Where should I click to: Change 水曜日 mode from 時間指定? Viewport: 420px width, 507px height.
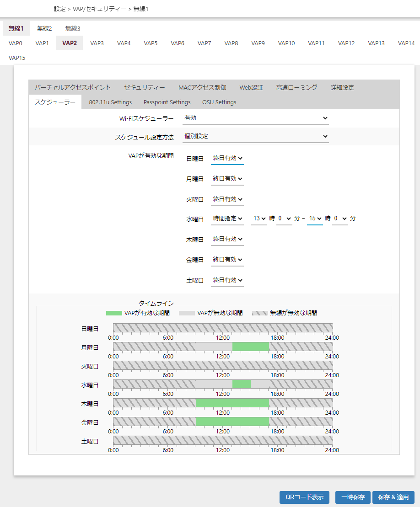[227, 219]
